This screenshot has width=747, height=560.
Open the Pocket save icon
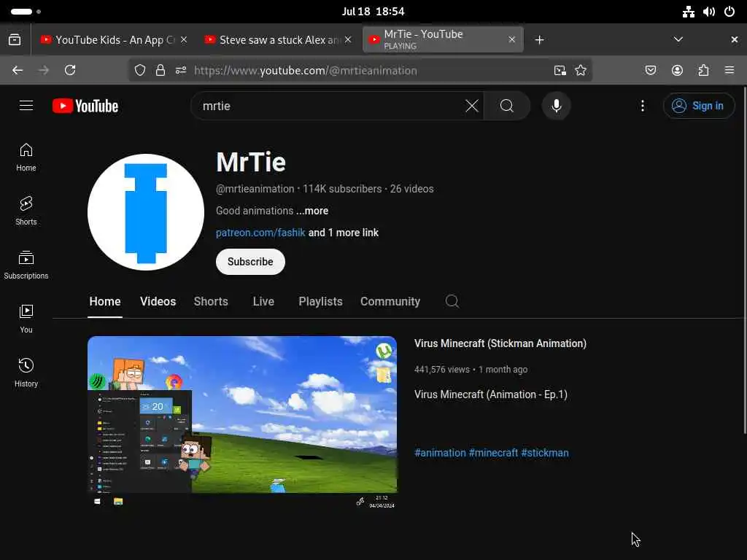[650, 71]
